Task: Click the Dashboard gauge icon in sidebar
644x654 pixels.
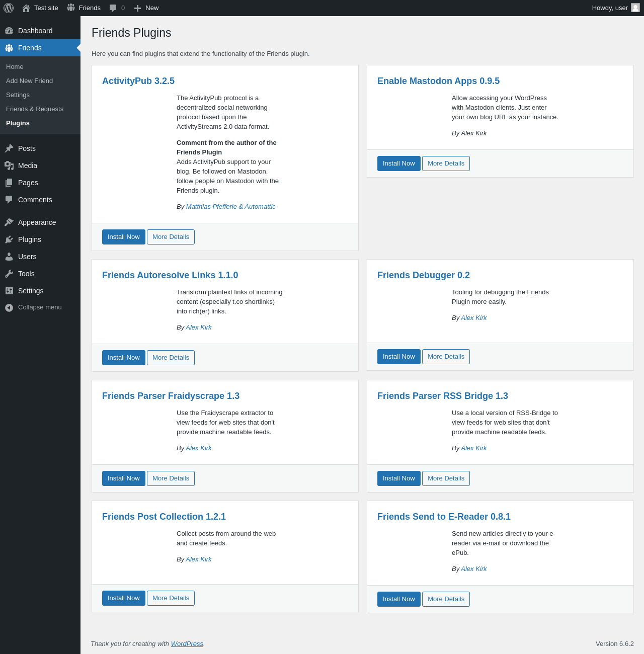Action: 9,31
